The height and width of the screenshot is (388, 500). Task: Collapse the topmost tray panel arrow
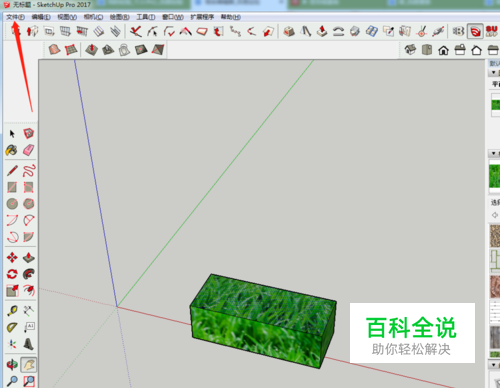493,73
